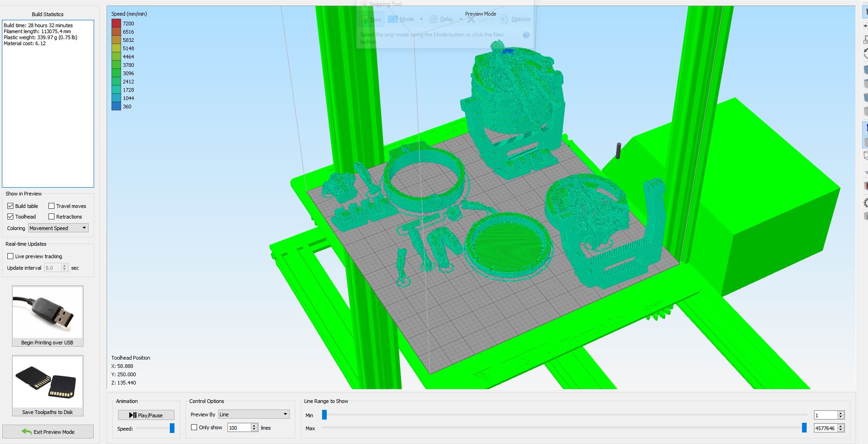The width and height of the screenshot is (868, 444).
Task: Click the Toolhead Position Z: 135.440 value
Action: click(124, 383)
